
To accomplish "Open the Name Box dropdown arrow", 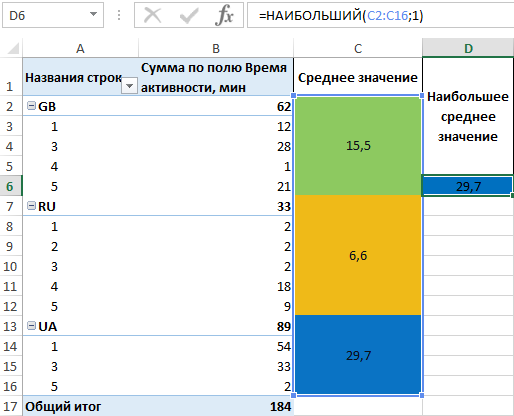I will click(94, 15).
